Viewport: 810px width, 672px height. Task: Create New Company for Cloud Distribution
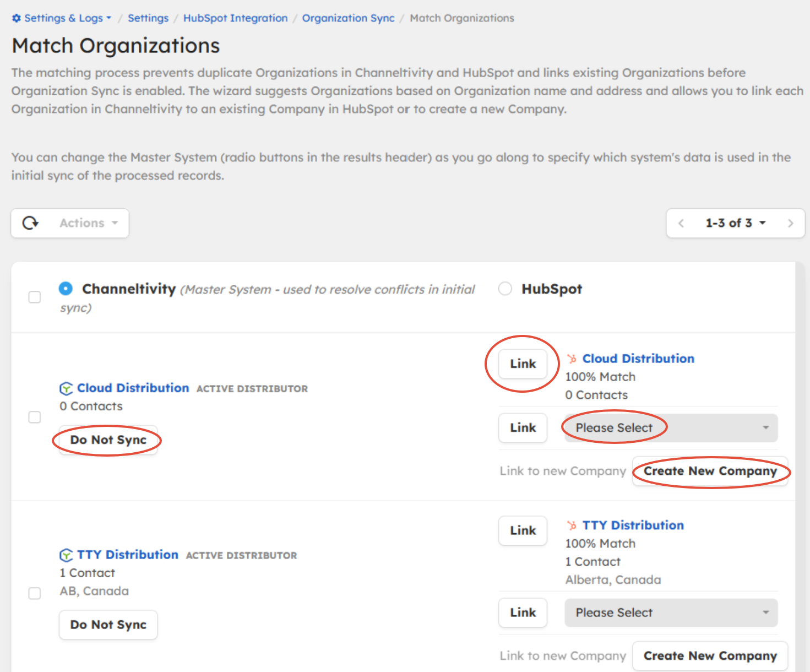(710, 471)
